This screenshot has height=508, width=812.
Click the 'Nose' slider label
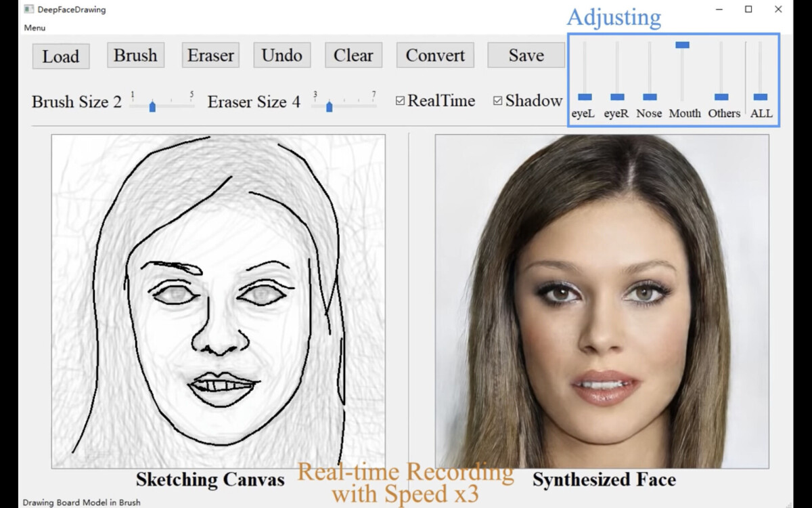(649, 114)
